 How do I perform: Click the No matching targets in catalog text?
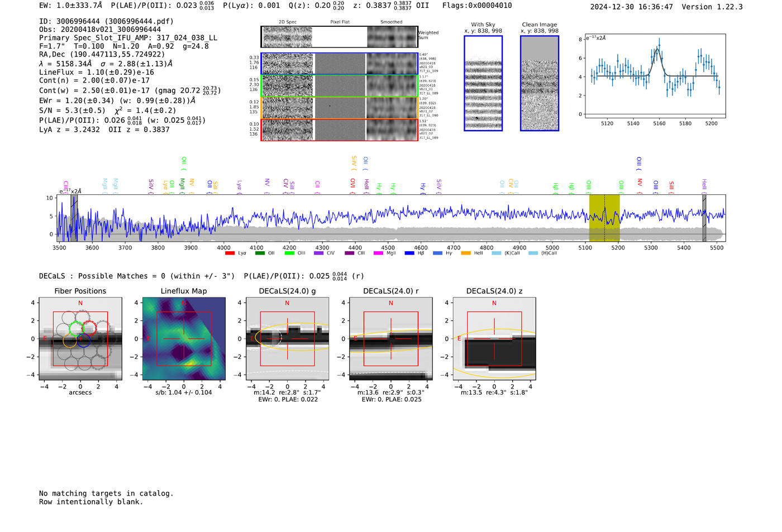click(106, 493)
